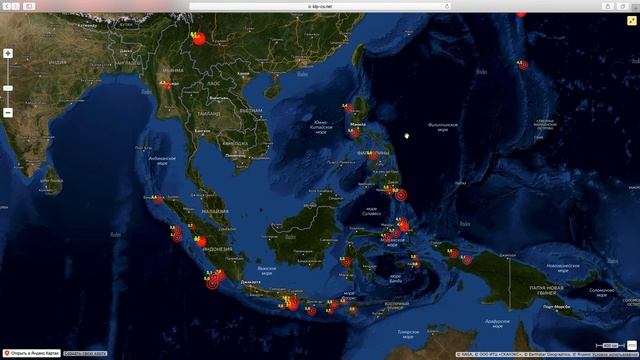The image size is (640, 360).
Task: Select earthquake marker at northern tip of Sumatra
Action: click(x=158, y=199)
